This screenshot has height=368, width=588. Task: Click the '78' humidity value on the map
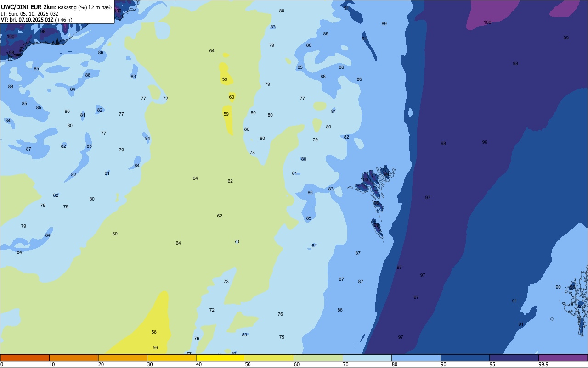pos(252,153)
